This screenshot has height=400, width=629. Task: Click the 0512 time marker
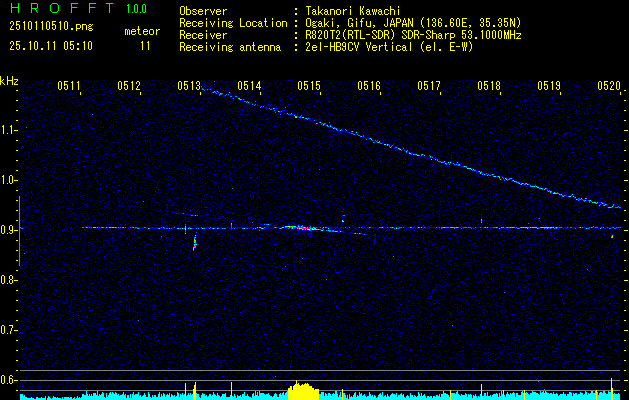tap(129, 85)
